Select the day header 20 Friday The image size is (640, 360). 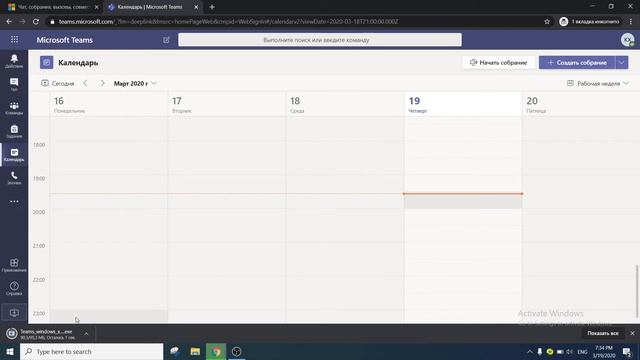(581, 104)
